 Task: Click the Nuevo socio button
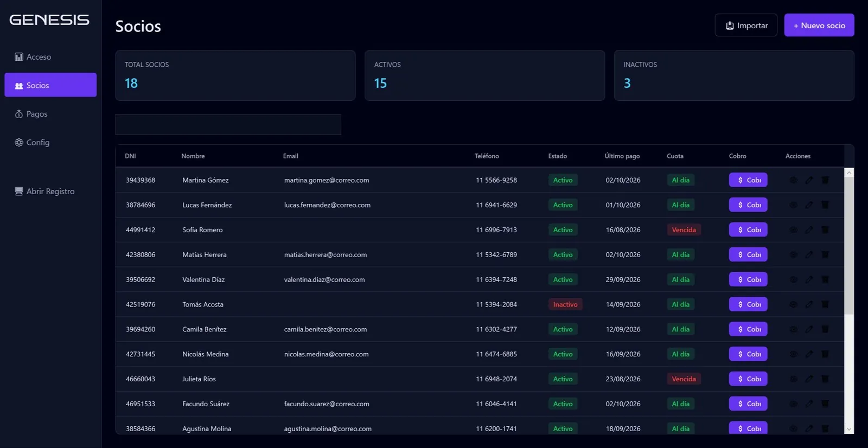click(x=819, y=25)
